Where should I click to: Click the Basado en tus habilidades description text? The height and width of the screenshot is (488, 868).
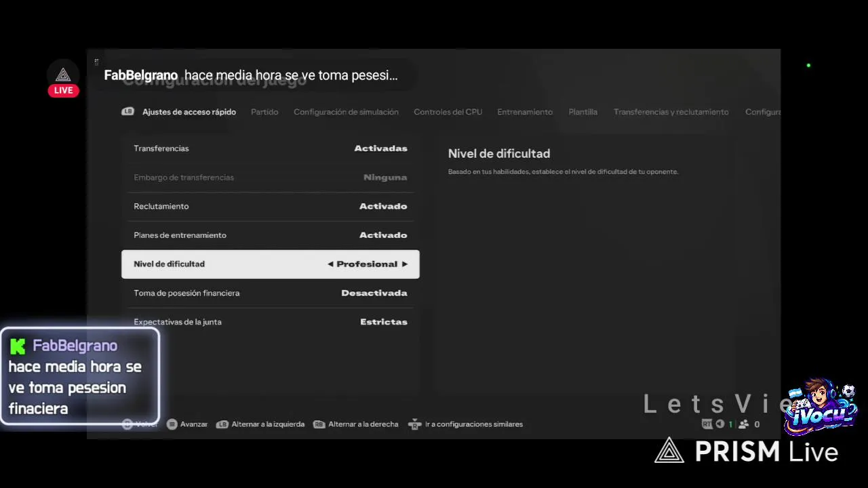click(x=563, y=172)
